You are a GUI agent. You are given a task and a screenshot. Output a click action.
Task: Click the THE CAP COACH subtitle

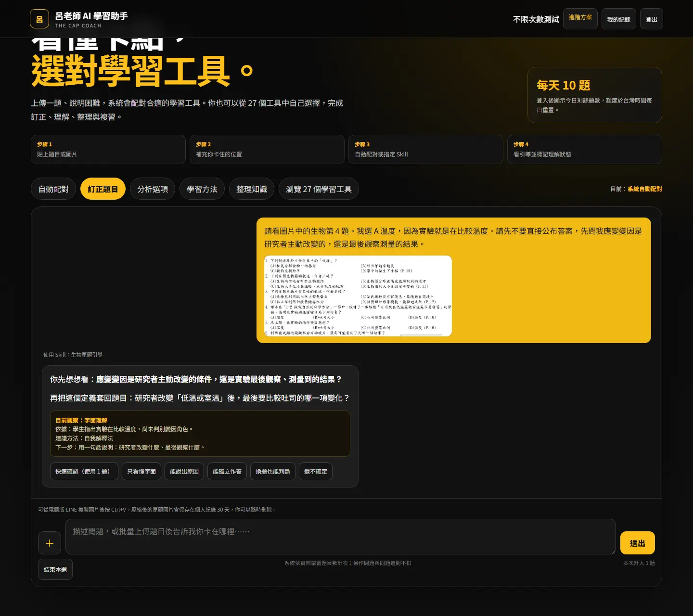78,26
